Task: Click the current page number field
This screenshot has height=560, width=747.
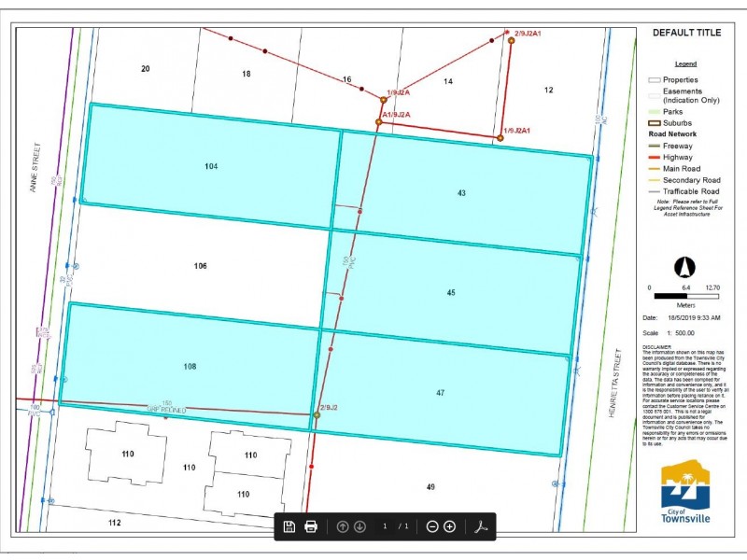Action: [384, 526]
